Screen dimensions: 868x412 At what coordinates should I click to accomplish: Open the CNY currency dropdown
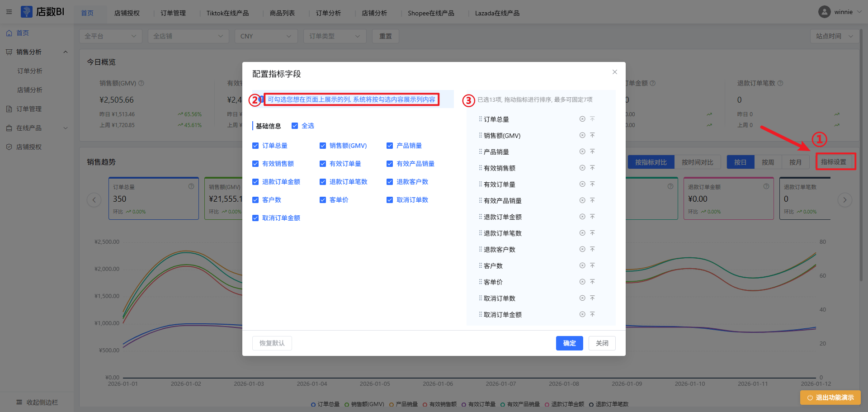pos(266,36)
